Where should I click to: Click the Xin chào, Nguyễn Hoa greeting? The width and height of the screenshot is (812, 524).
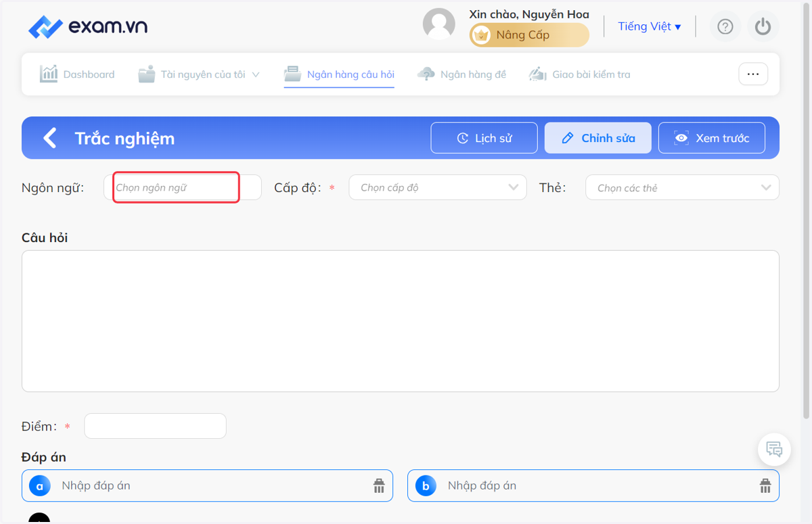529,14
